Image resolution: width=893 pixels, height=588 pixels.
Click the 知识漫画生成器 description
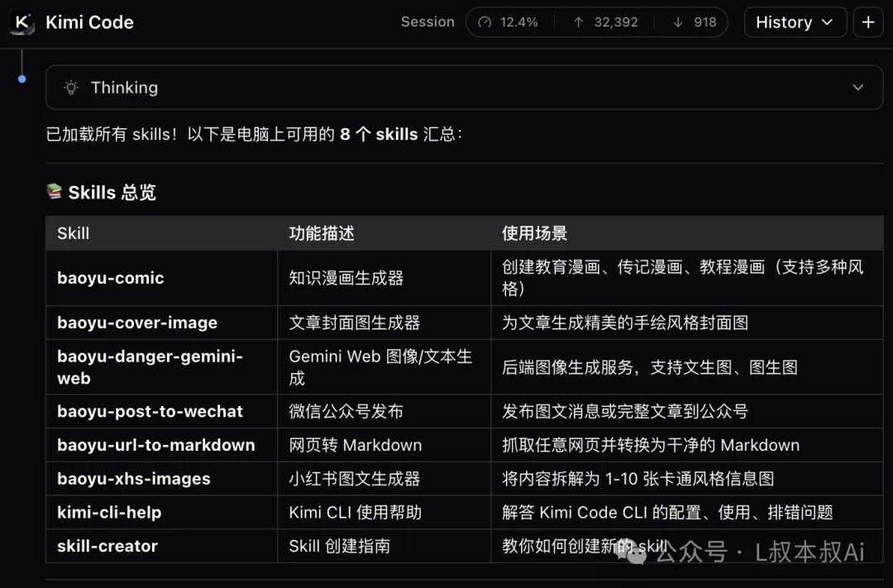(346, 278)
